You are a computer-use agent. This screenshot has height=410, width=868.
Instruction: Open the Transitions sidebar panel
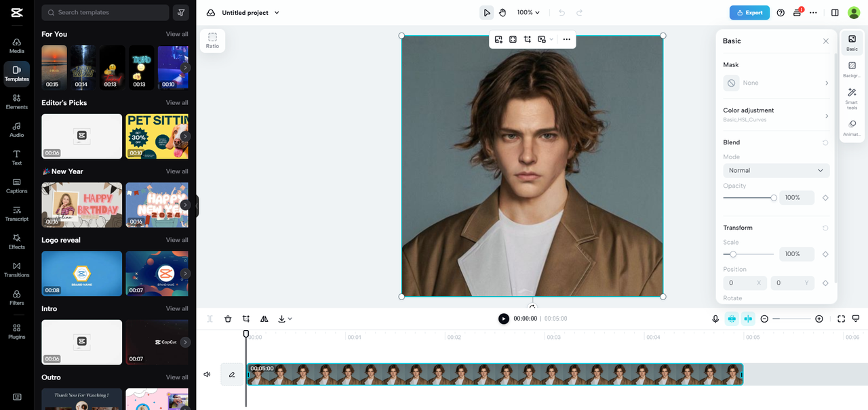pyautogui.click(x=17, y=270)
